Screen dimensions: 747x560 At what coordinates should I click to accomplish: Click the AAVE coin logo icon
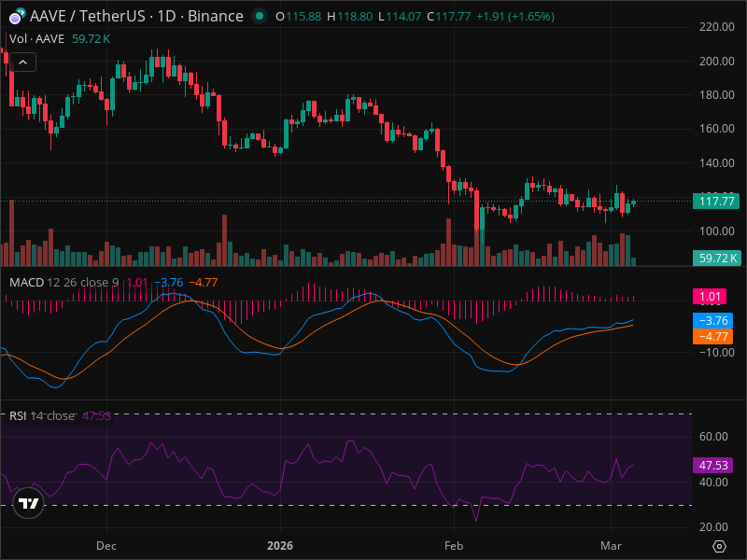pyautogui.click(x=18, y=16)
